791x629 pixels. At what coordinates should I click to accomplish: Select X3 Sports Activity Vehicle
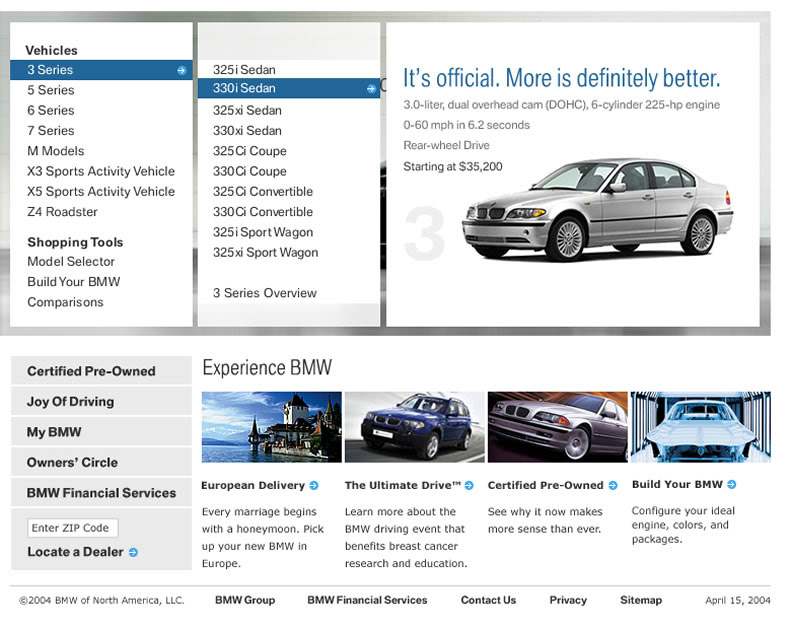tap(101, 171)
